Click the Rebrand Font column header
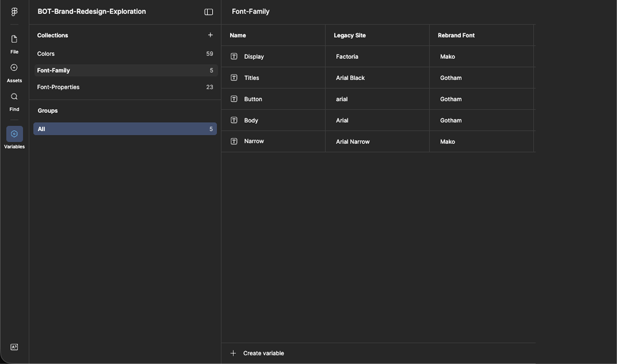 click(x=456, y=35)
